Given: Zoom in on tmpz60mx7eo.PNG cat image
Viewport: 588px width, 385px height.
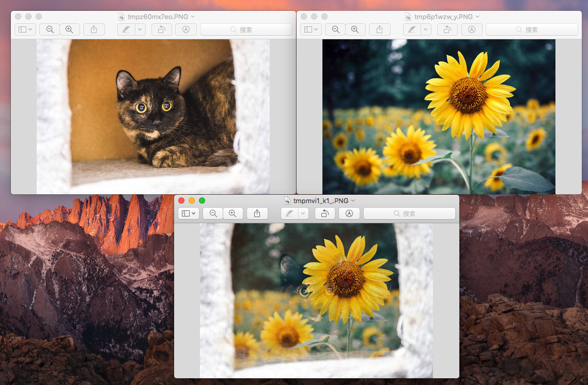Looking at the screenshot, I should tap(69, 29).
